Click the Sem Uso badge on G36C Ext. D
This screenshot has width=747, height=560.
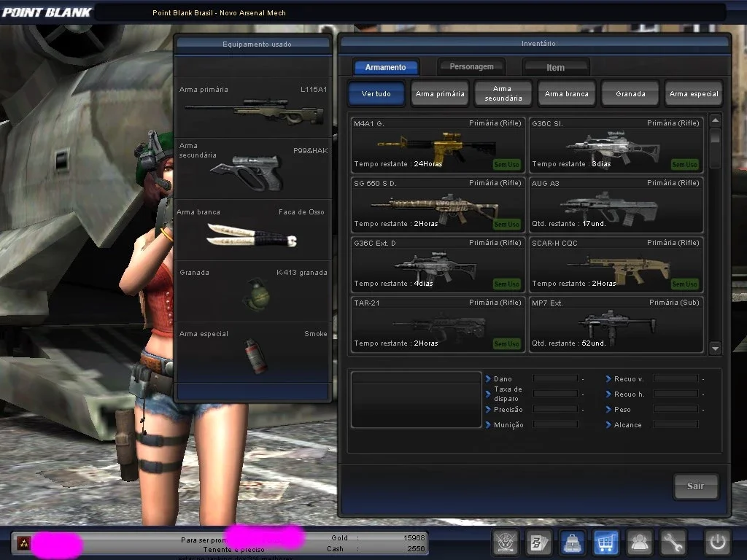506,284
